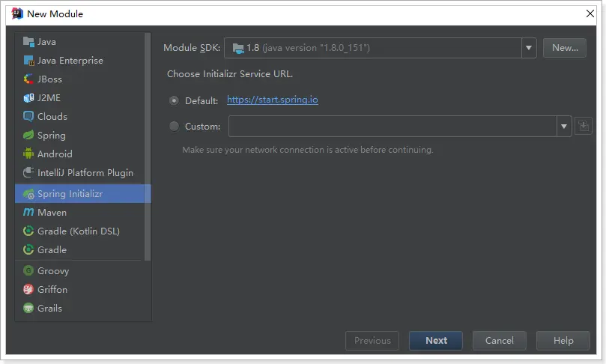
Task: Click the Groovy module icon
Action: (x=29, y=271)
